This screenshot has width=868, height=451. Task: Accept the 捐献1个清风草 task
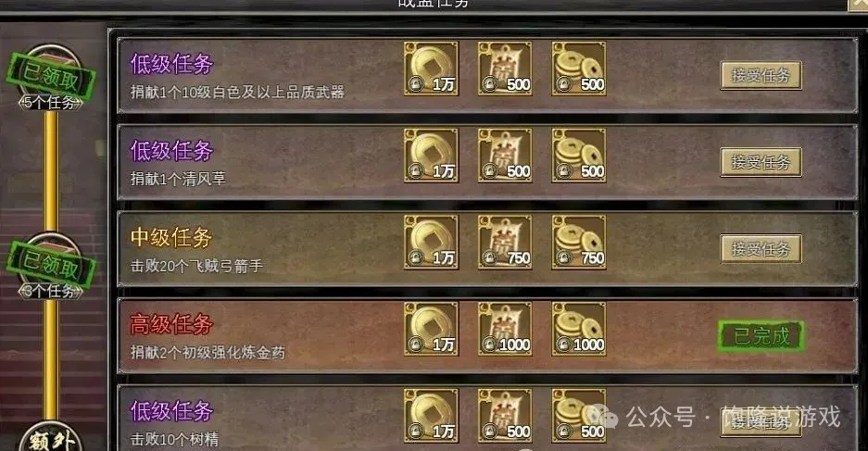[x=761, y=162]
